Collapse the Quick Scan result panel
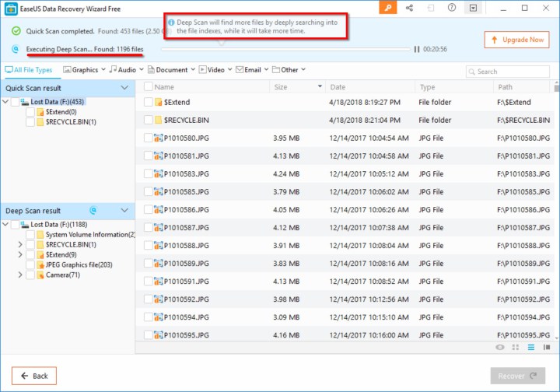This screenshot has height=392, width=560. (x=124, y=88)
